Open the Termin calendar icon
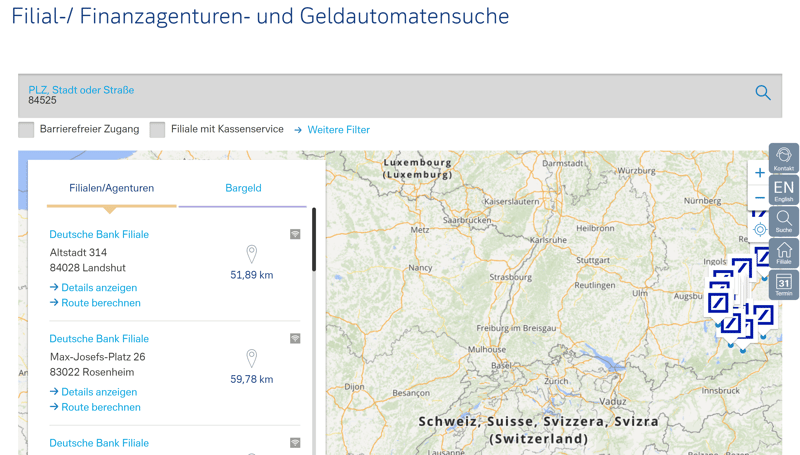 pos(783,285)
